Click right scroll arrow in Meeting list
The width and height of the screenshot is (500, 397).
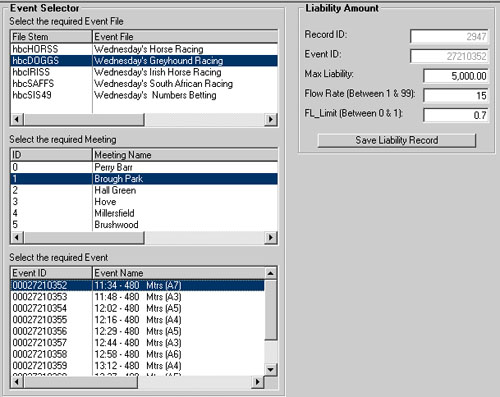[x=270, y=237]
